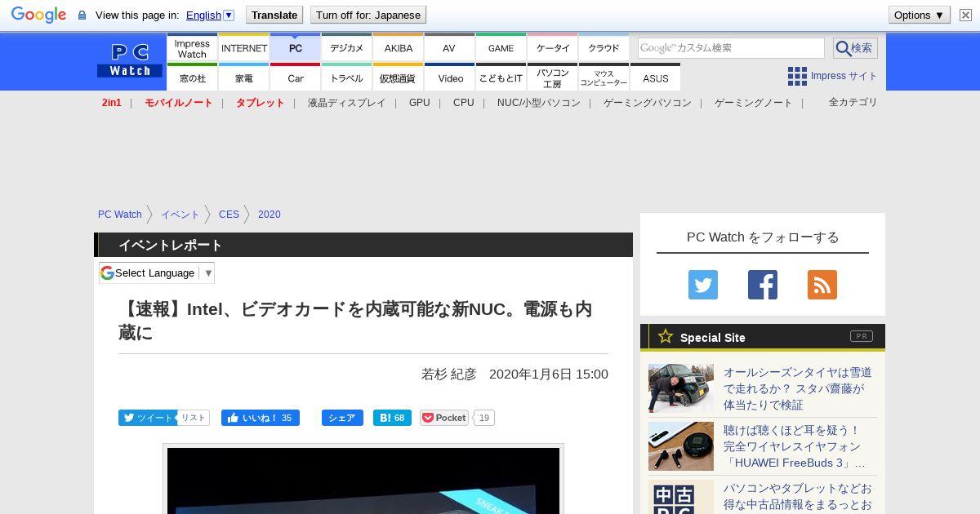
Task: Click the PR badge in Special Site header
Action: tap(861, 336)
